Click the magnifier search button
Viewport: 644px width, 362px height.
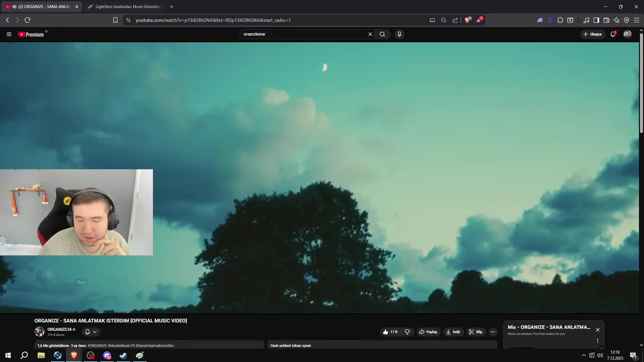(x=382, y=34)
